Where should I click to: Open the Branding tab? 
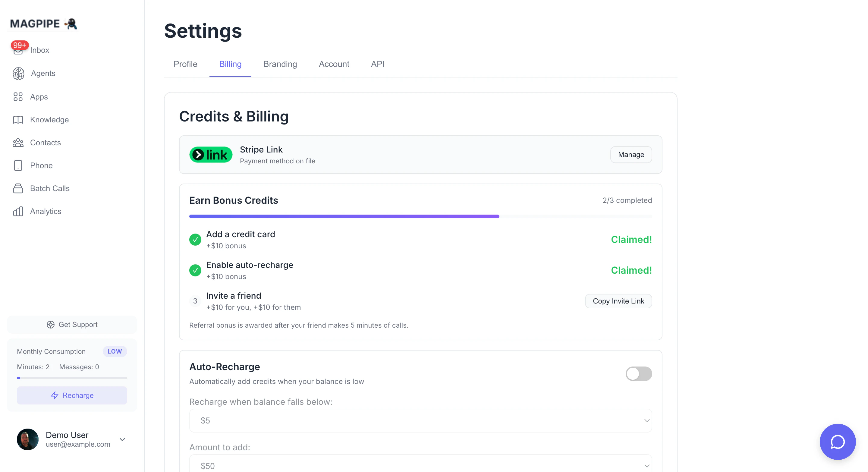point(280,64)
